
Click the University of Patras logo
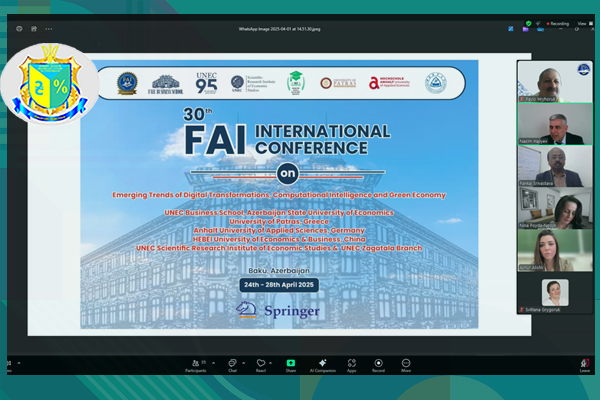pyautogui.click(x=338, y=83)
